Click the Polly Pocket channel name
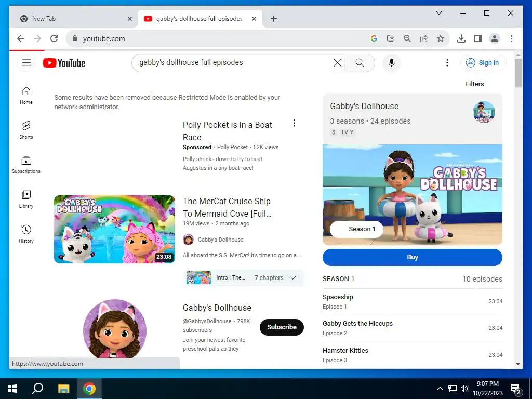Viewport: 532px width, 399px height. point(232,147)
